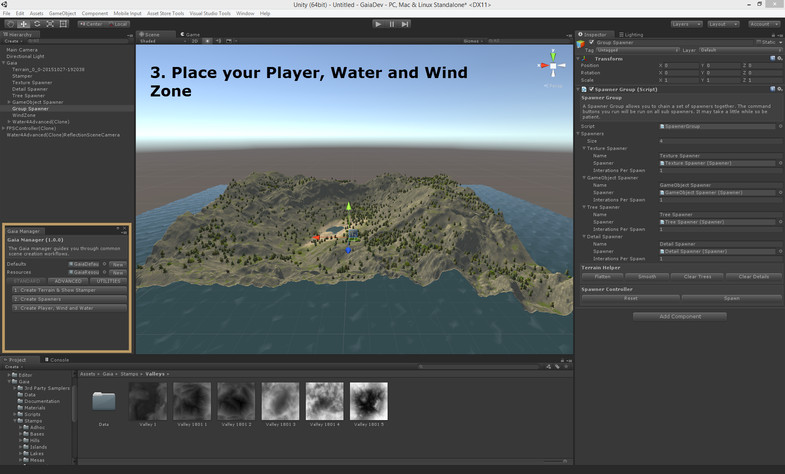Screen dimensions: 785x474
Task: Click the Position X input field
Action: click(681, 66)
